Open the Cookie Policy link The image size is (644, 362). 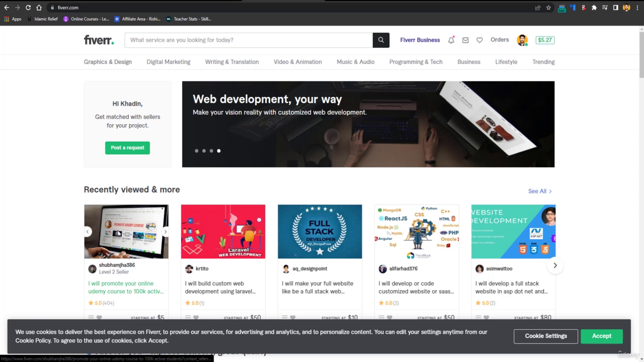33,340
